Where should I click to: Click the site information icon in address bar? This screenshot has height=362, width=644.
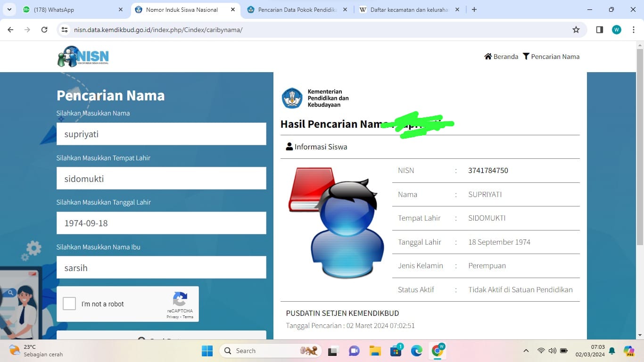tap(65, 30)
